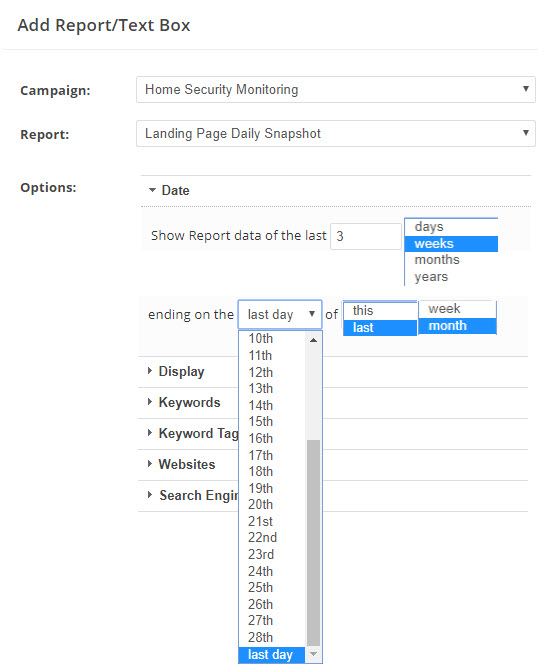Select '10th' from the day list
The height and width of the screenshot is (670, 546).
272,339
